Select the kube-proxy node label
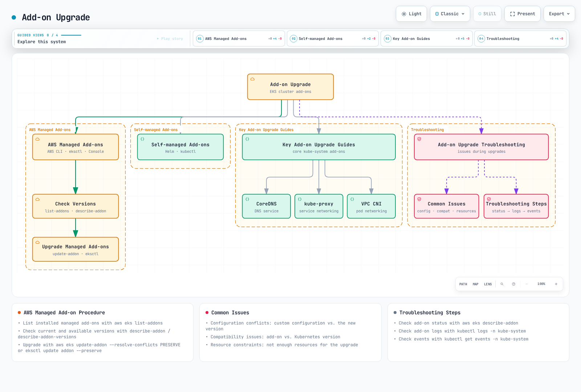This screenshot has width=581, height=392. 319,204
